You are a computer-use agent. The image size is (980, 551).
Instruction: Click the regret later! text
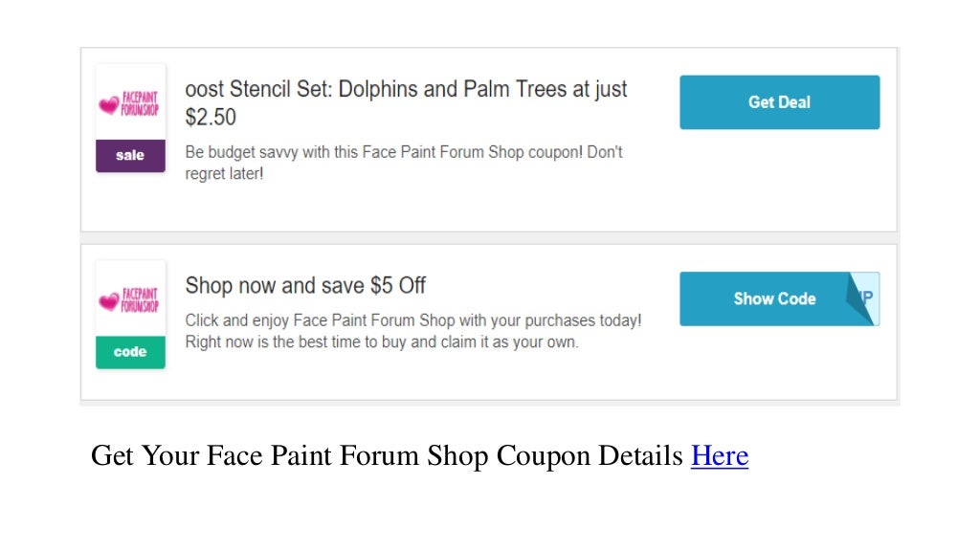coord(224,174)
